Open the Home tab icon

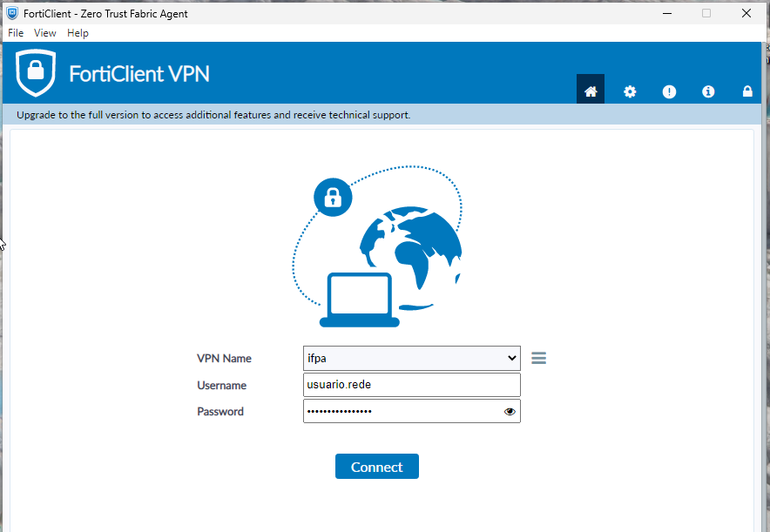(591, 91)
